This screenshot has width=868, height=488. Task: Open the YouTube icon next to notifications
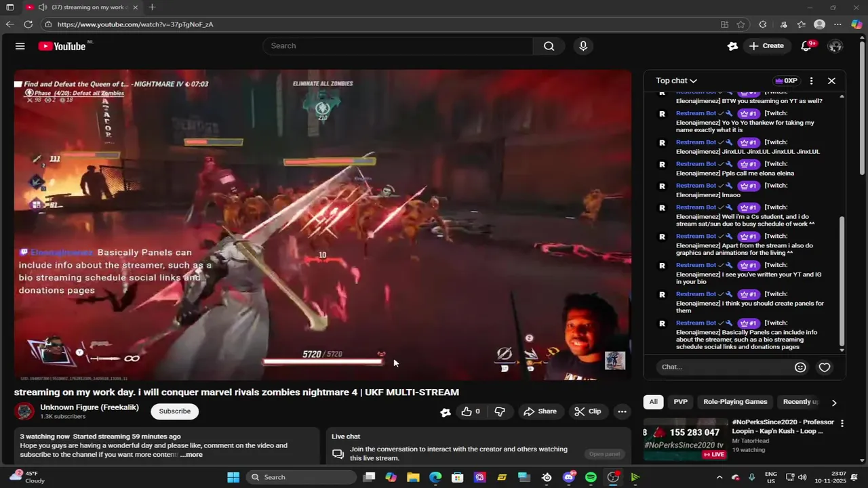pyautogui.click(x=732, y=46)
